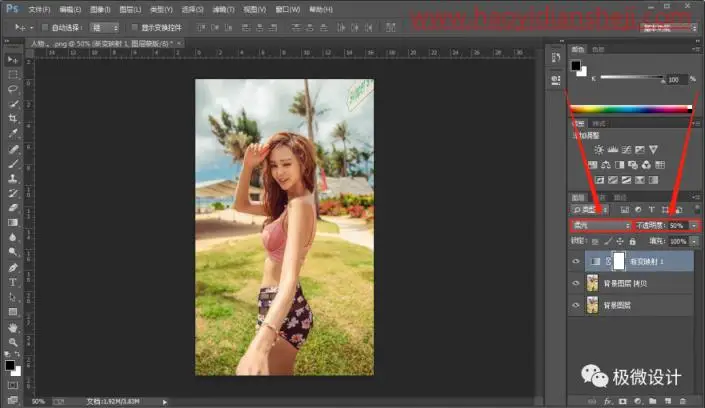Select the Healing Brush tool
The width and height of the screenshot is (705, 408).
tap(13, 149)
